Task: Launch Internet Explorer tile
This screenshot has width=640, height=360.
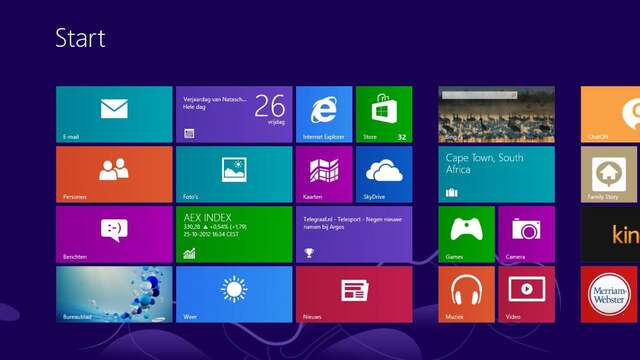Action: click(x=324, y=114)
